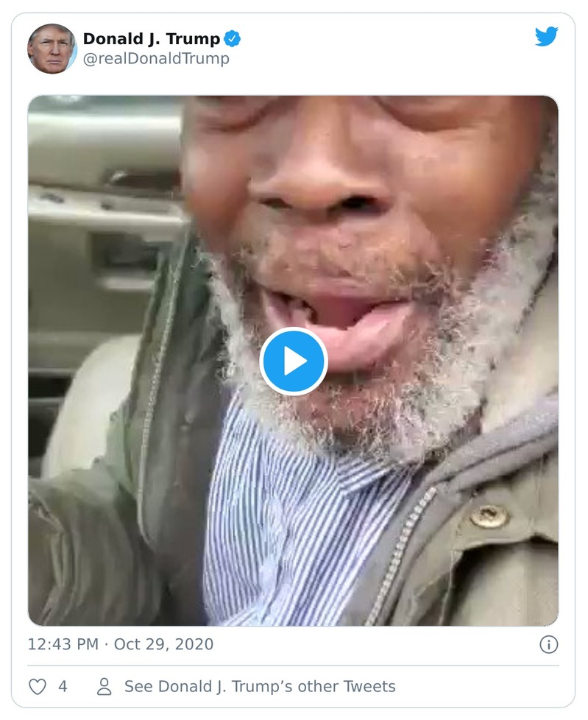Click the like count number 4

coord(63,687)
